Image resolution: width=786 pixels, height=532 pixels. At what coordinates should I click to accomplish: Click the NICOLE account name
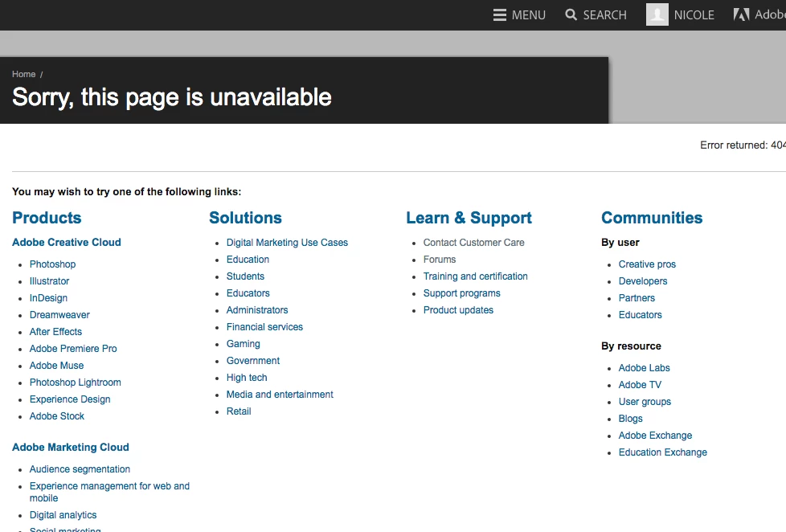(x=694, y=15)
